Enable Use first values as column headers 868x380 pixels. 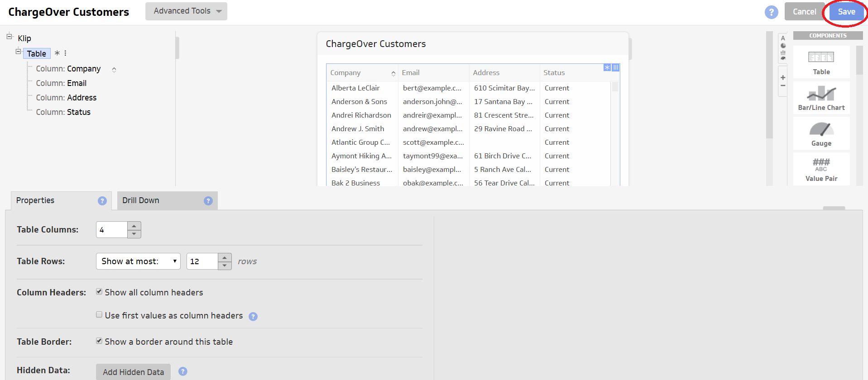99,315
